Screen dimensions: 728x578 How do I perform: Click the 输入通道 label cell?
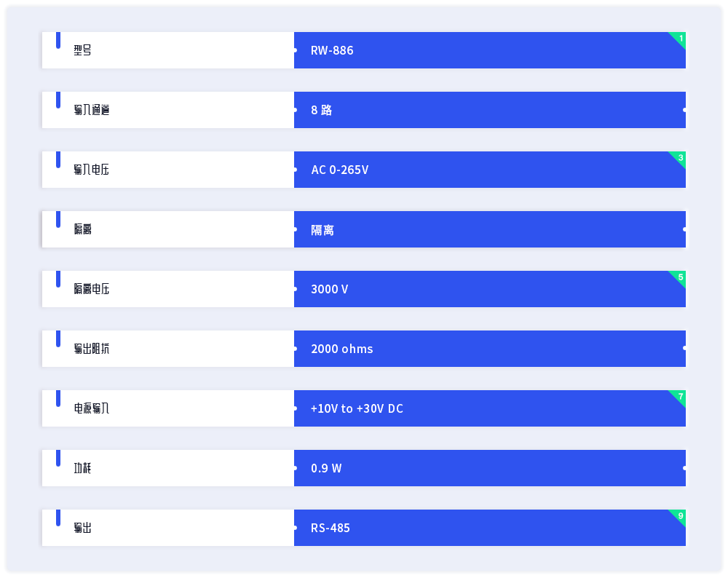168,110
